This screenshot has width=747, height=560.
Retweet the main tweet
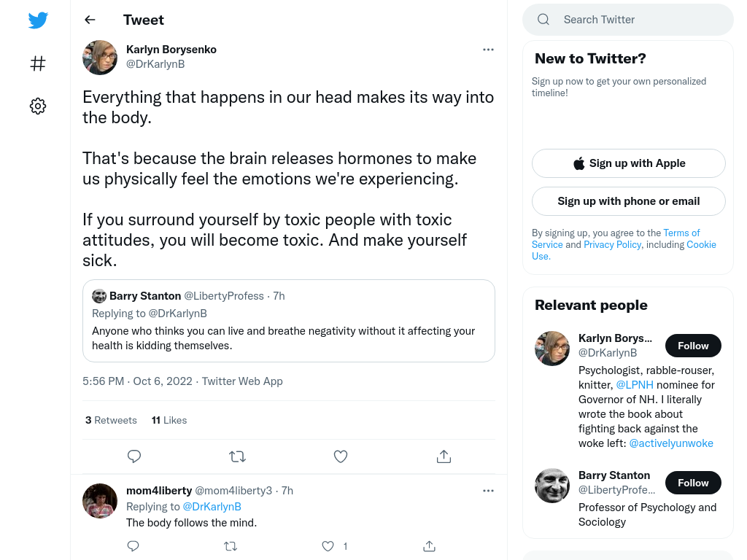pos(237,456)
